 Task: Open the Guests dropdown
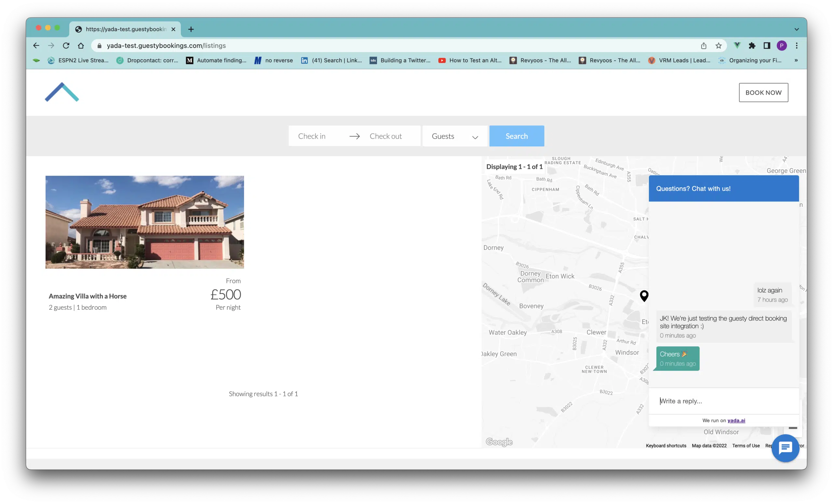tap(454, 136)
